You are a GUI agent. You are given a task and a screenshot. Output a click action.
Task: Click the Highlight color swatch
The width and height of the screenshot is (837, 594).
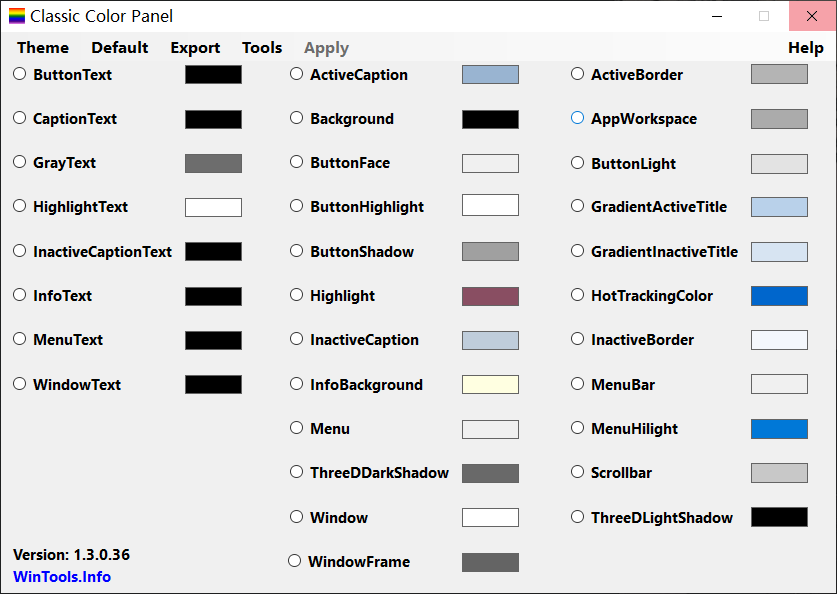[490, 296]
